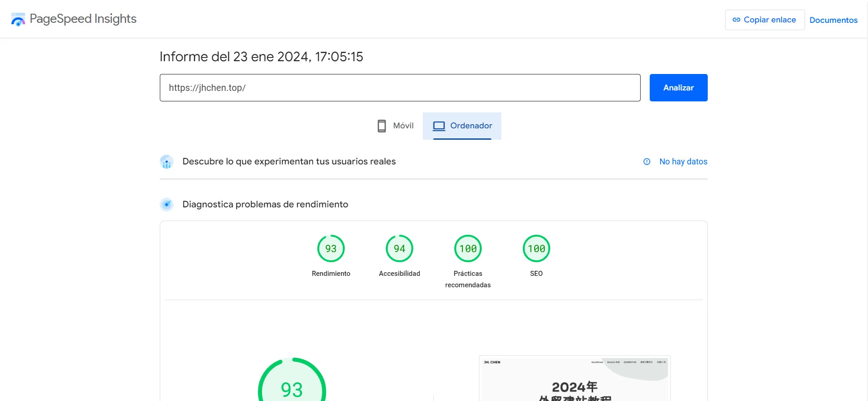Click the Rendimiento label
The height and width of the screenshot is (401, 868).
331,274
